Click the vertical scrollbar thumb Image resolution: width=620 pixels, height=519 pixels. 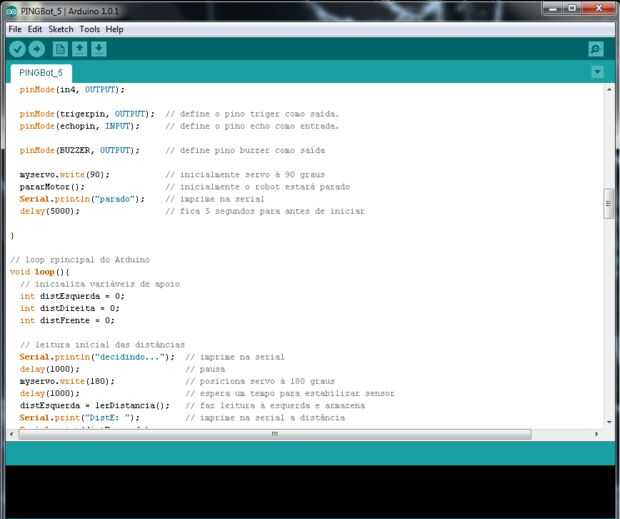tap(609, 204)
